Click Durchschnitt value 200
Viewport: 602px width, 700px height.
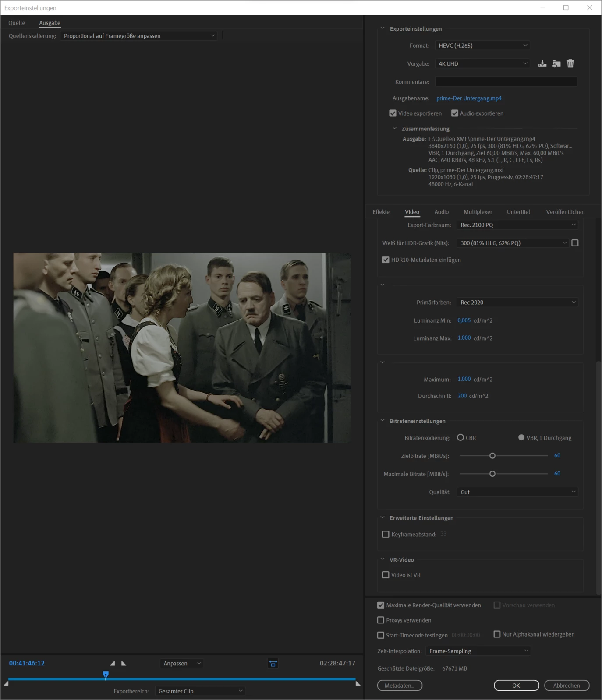(x=462, y=396)
